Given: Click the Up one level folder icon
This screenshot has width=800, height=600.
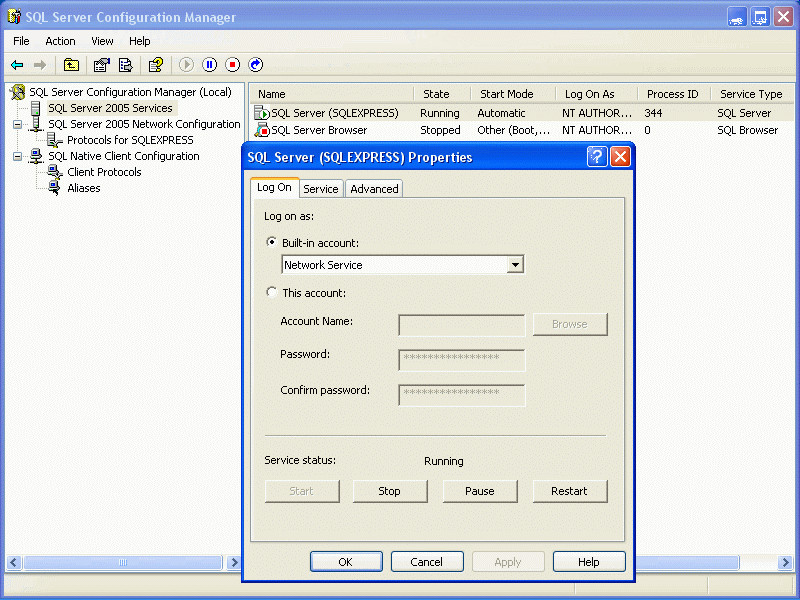Looking at the screenshot, I should pyautogui.click(x=71, y=65).
